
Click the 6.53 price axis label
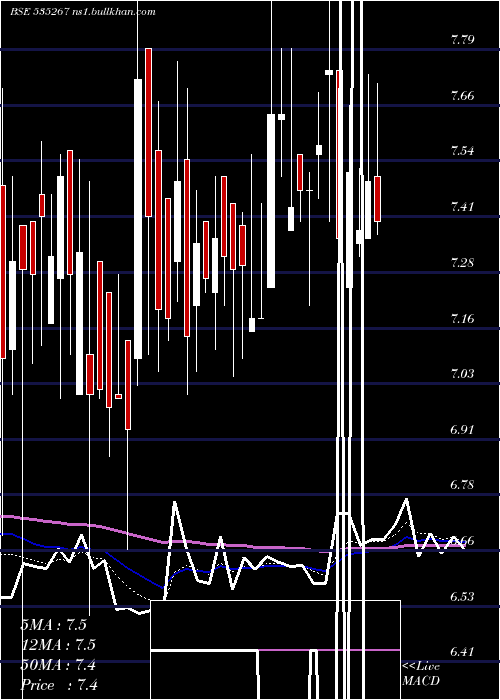(462, 596)
